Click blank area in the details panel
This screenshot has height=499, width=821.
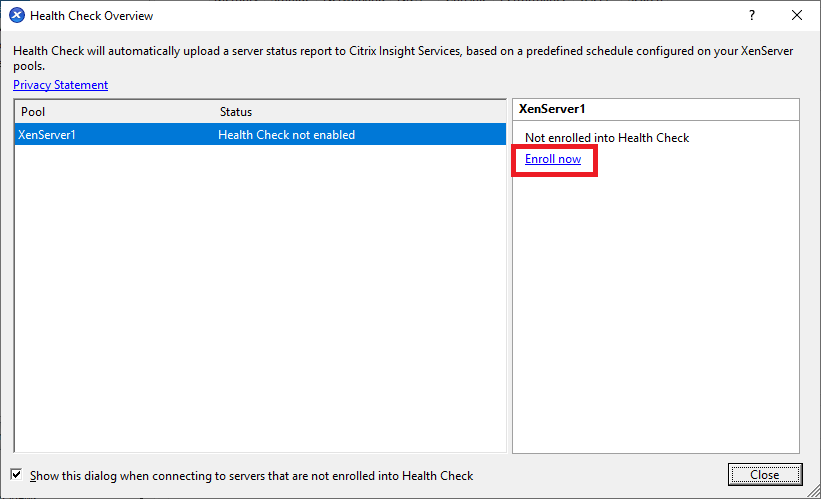[655, 320]
